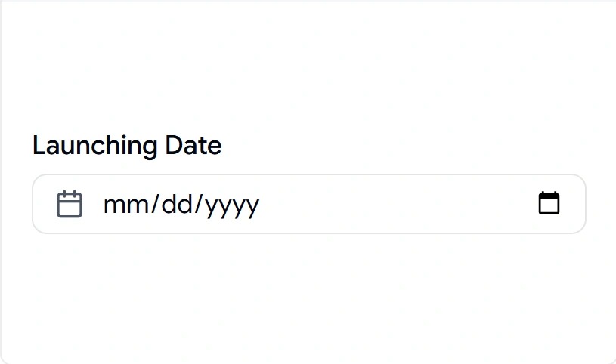This screenshot has height=364, width=616.
Task: Click empty area inside the date box
Action: [x=393, y=204]
